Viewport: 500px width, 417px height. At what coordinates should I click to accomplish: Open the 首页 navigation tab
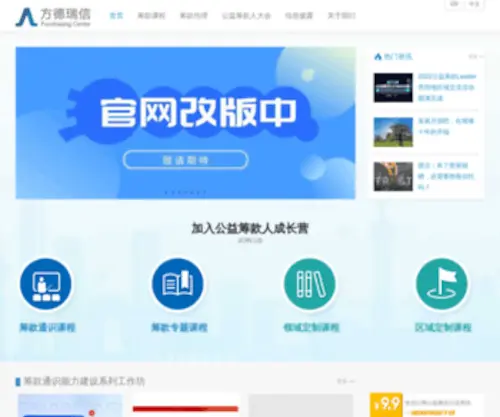(x=116, y=16)
